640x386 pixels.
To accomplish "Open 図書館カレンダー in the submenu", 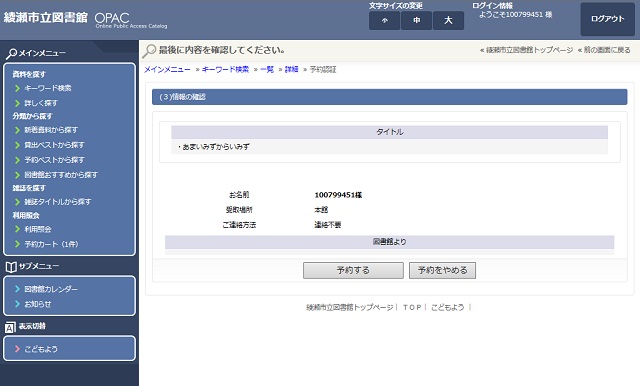I will [x=51, y=289].
